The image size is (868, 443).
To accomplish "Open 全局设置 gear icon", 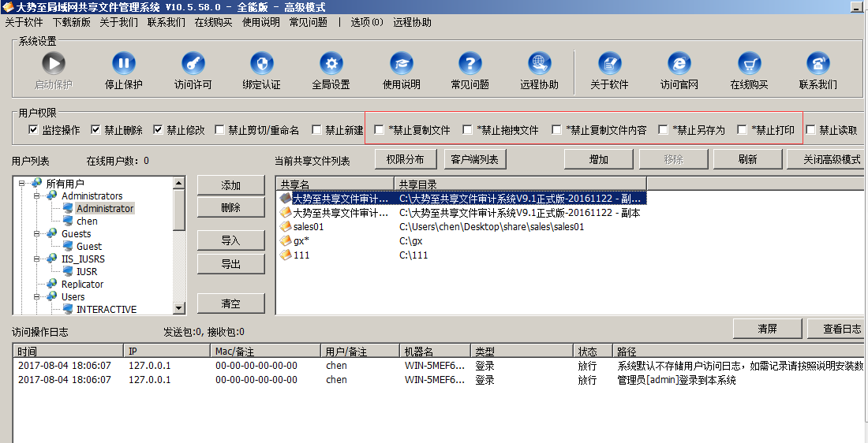I will (x=331, y=64).
